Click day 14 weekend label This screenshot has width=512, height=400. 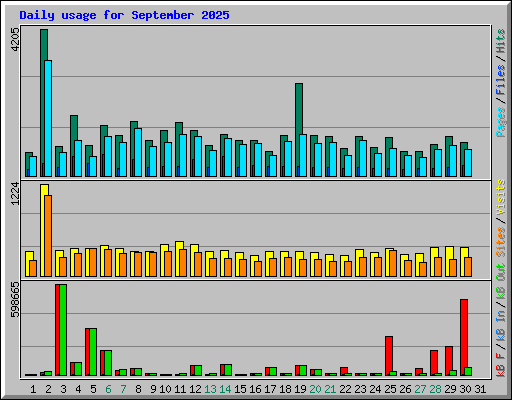(225, 389)
